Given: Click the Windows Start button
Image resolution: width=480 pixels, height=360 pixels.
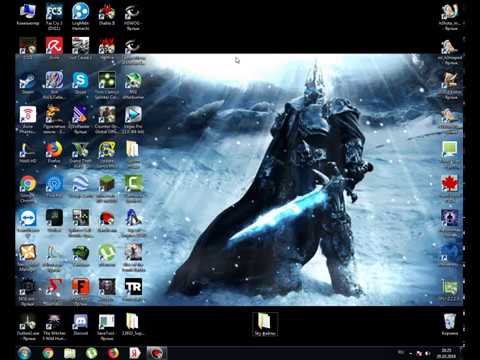Looking at the screenshot, I should [24, 353].
